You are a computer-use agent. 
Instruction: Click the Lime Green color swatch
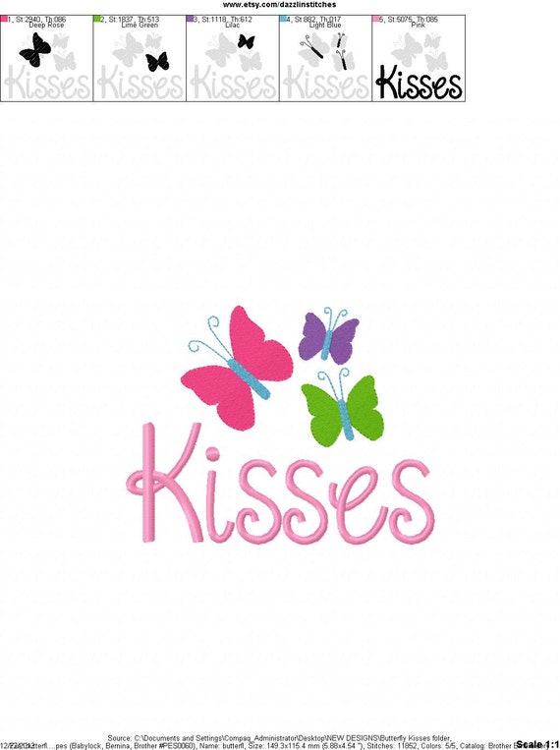(x=97, y=19)
